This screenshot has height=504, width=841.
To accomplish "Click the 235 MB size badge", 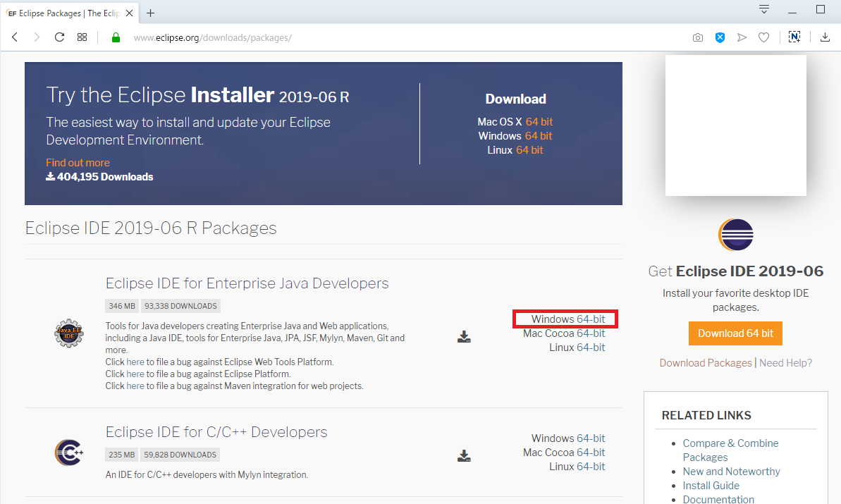I will coord(122,455).
